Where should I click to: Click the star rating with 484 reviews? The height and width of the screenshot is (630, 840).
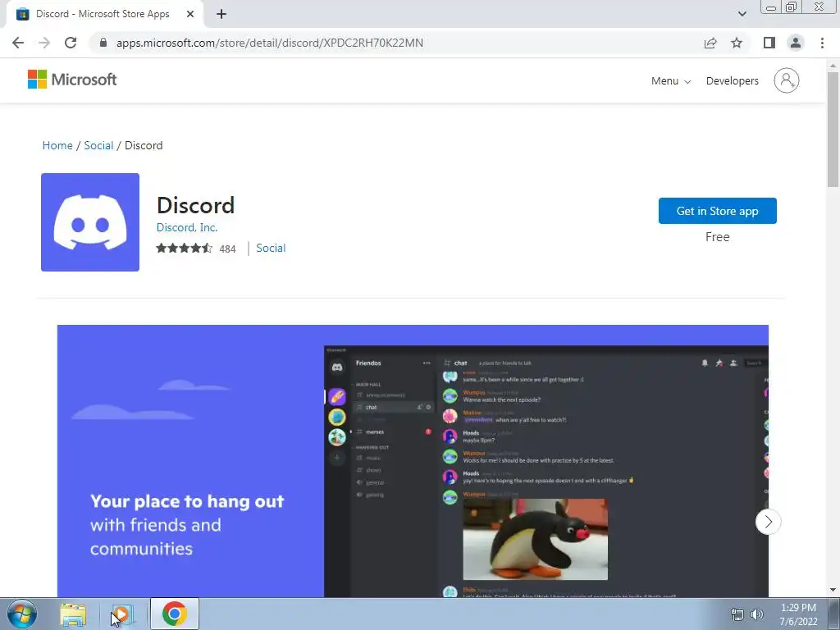(x=195, y=249)
